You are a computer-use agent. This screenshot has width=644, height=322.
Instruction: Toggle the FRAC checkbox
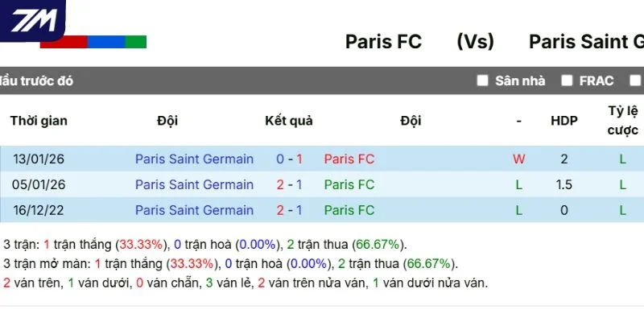[567, 80]
